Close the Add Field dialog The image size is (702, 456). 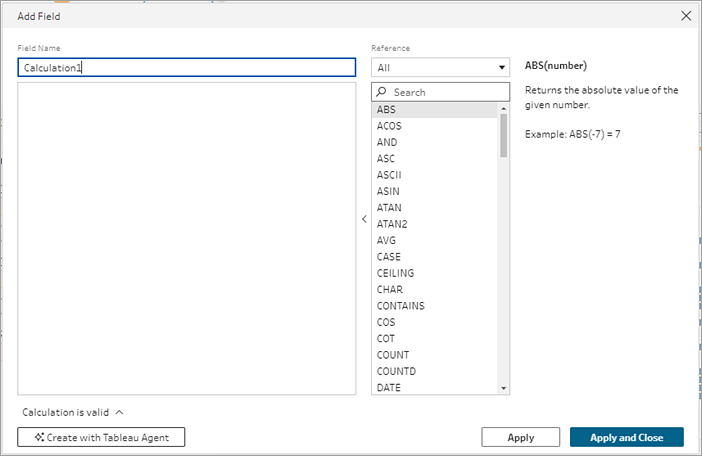coord(685,16)
